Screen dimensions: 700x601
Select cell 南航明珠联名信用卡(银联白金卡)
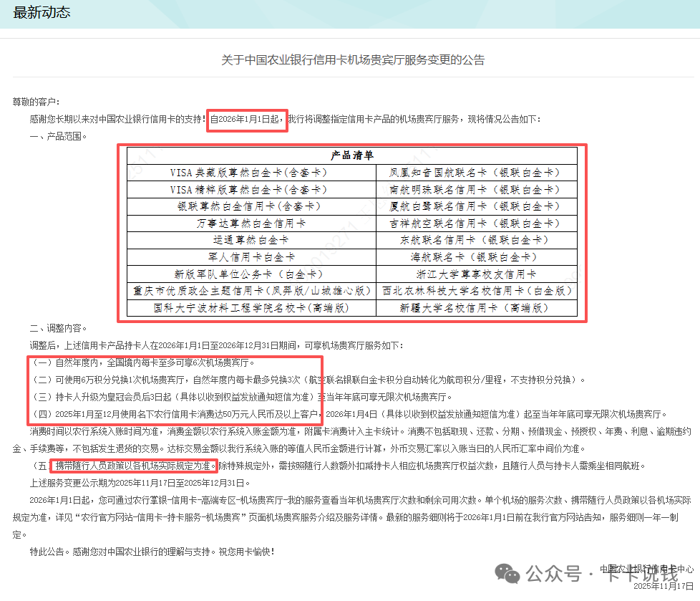477,189
